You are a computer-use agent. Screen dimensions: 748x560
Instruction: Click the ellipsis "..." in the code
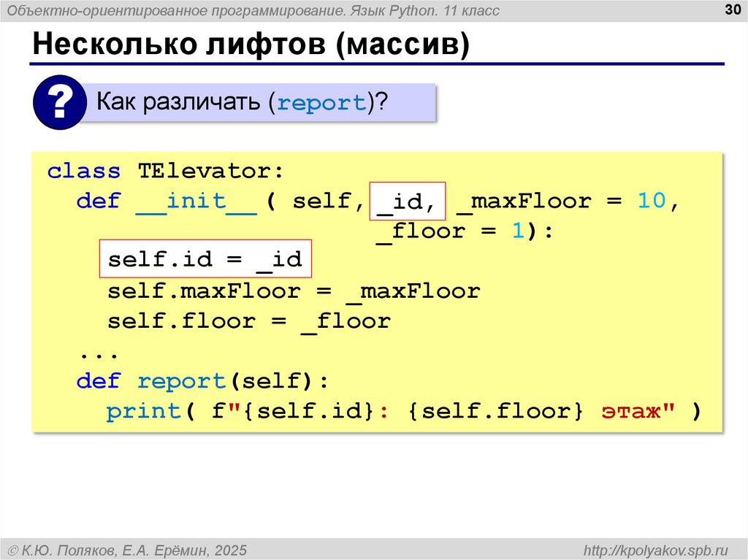click(x=93, y=352)
